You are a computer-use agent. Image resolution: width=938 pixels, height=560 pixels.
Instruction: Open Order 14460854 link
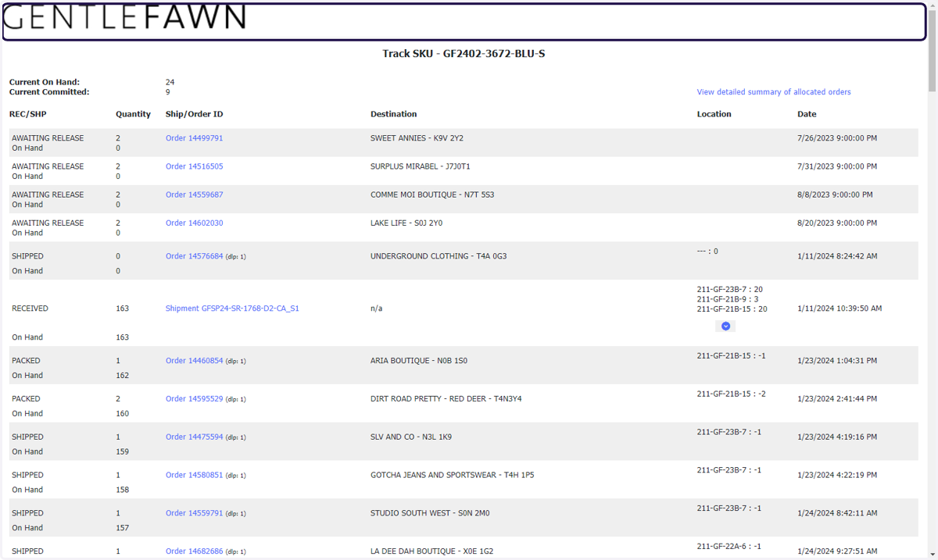[x=194, y=361]
